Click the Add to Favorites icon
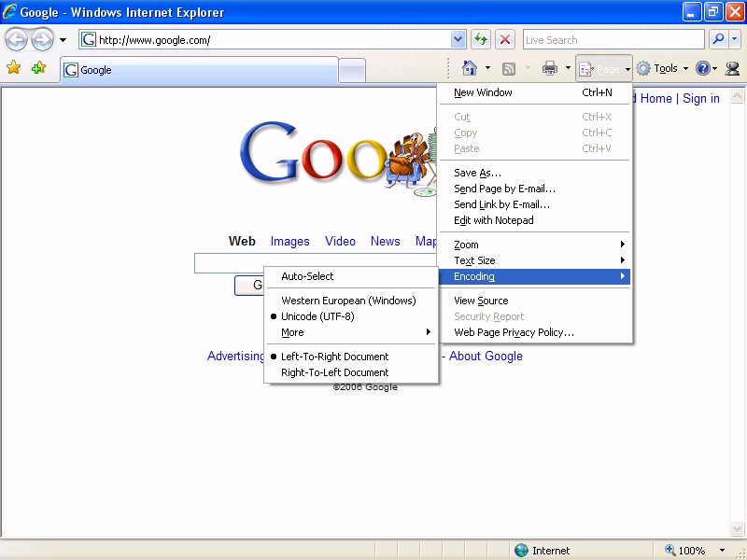 click(38, 67)
